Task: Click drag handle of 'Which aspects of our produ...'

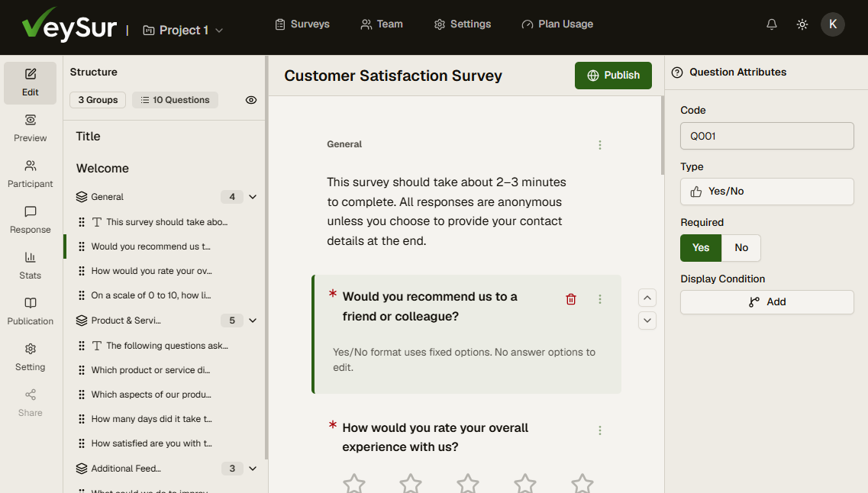Action: tap(82, 395)
